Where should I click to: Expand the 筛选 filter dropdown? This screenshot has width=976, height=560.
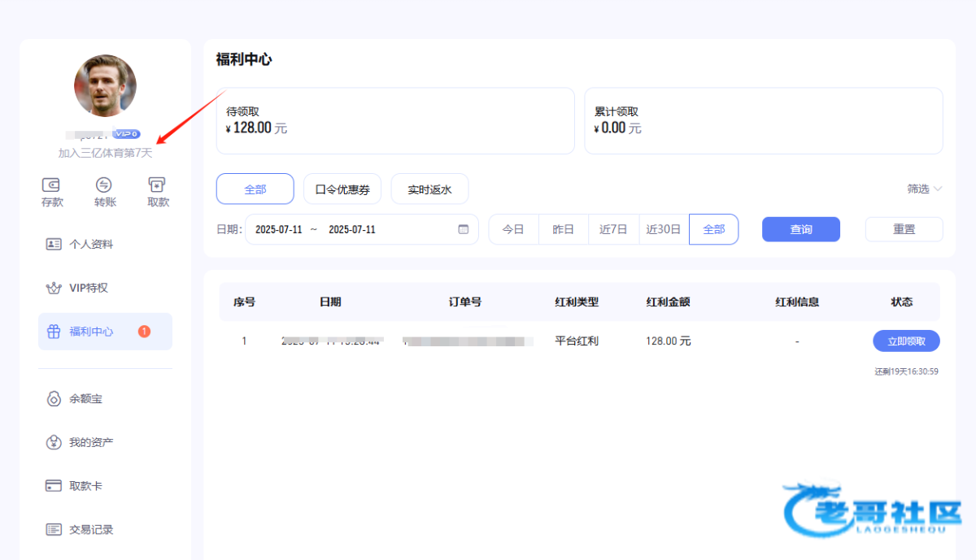[x=924, y=189]
